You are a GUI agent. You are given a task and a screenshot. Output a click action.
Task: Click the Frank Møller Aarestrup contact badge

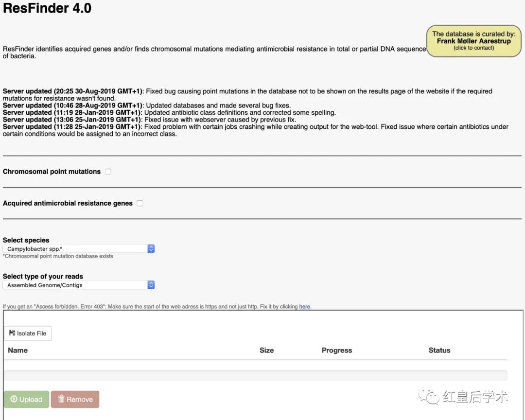pyautogui.click(x=473, y=41)
